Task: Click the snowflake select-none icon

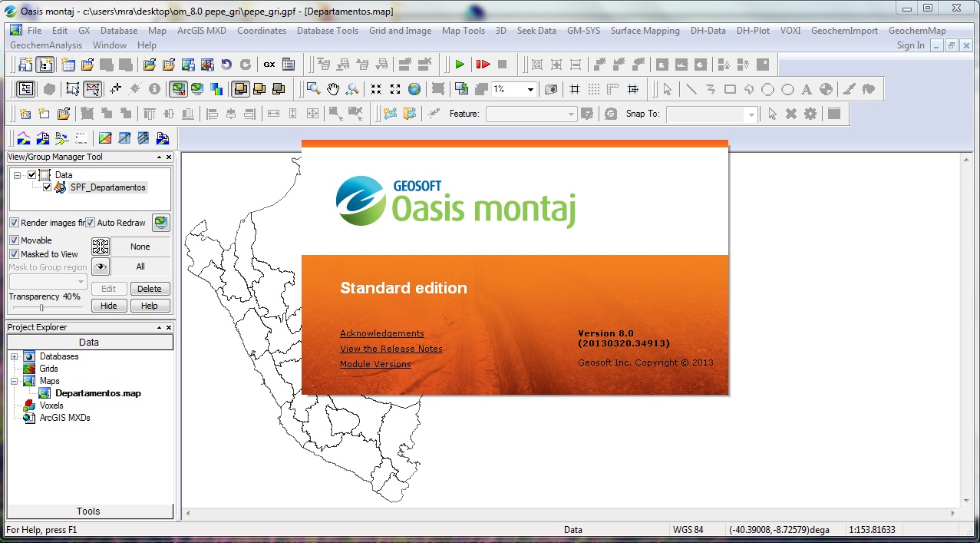Action: click(101, 247)
